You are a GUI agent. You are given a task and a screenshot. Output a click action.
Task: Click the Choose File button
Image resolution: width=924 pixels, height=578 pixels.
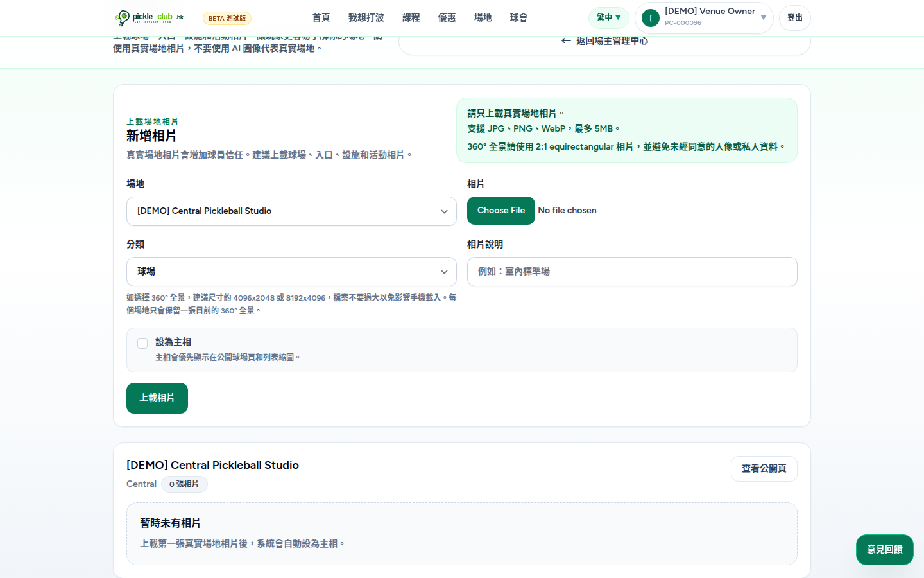click(x=501, y=211)
